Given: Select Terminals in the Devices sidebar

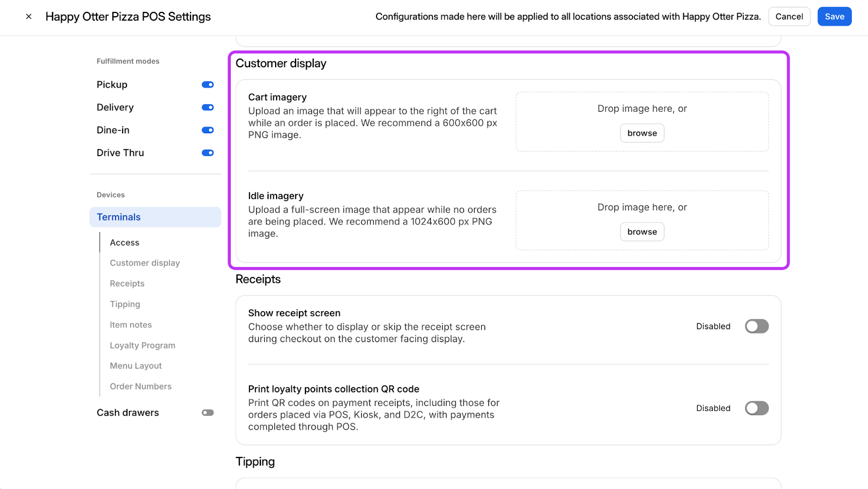Looking at the screenshot, I should click(155, 217).
